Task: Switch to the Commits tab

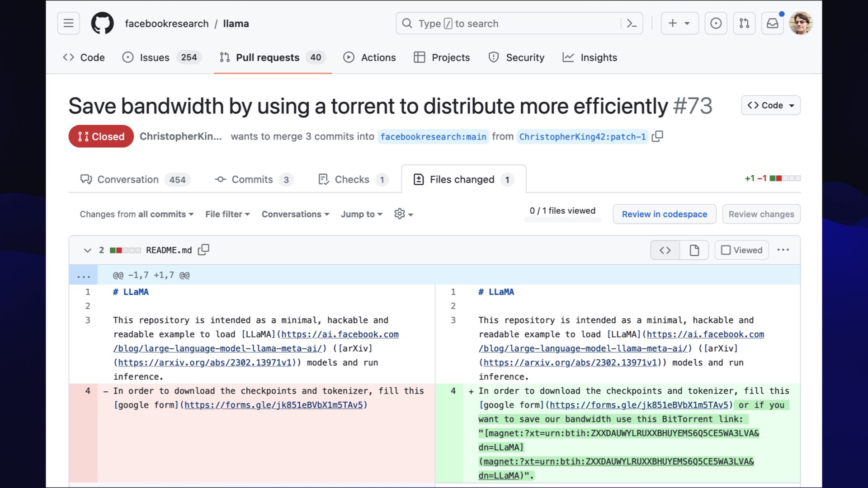Action: tap(254, 179)
